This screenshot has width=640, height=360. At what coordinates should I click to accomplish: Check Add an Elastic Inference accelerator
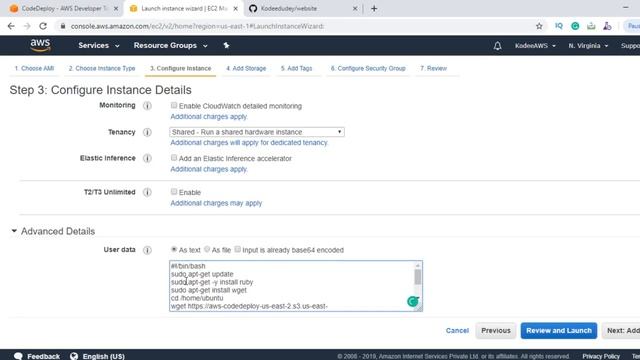pyautogui.click(x=174, y=158)
